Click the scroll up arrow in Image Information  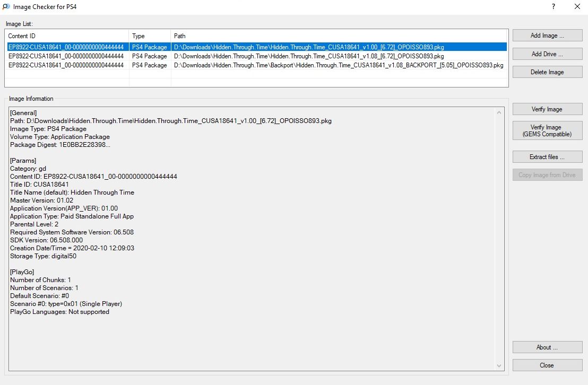click(x=499, y=112)
